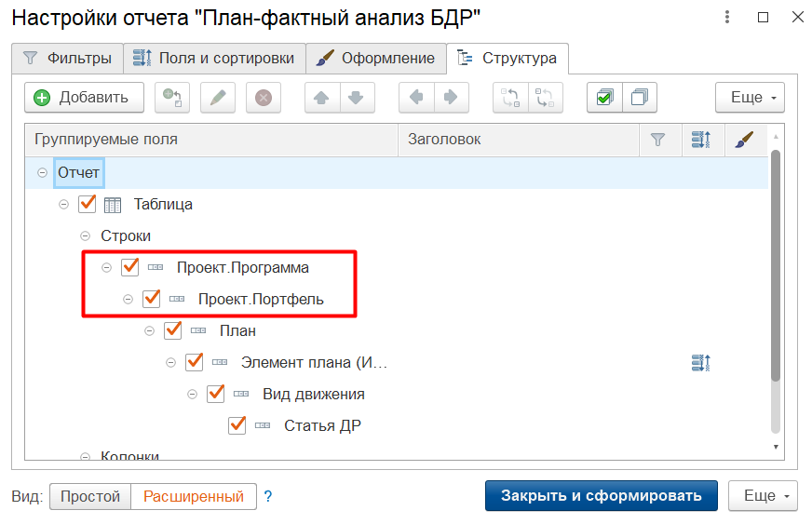Select the Простой view mode
Image resolution: width=812 pixels, height=524 pixels.
(90, 497)
